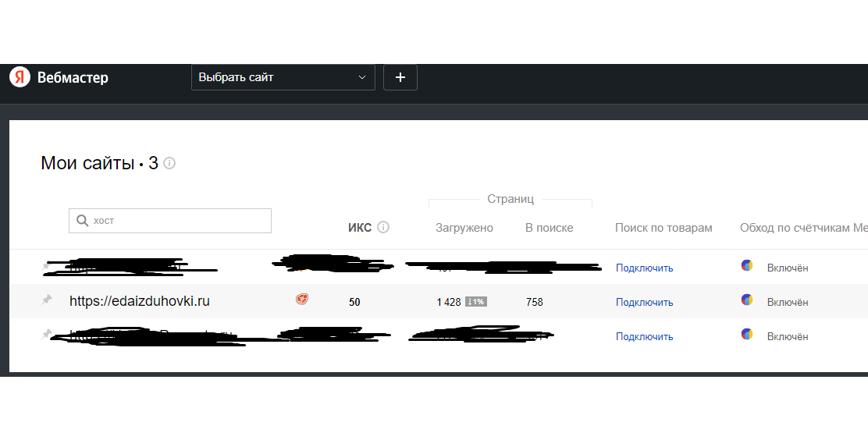Click Подключить in the edaizduhovki.ru row
Viewport: 868px width, 440px height.
[644, 302]
